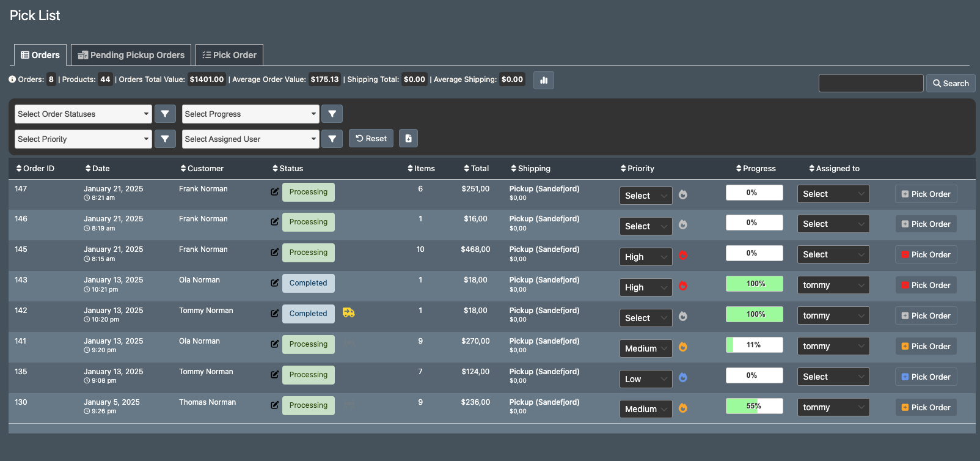This screenshot has height=461, width=980.
Task: Apply the Progress filter funnel icon
Action: (x=332, y=114)
